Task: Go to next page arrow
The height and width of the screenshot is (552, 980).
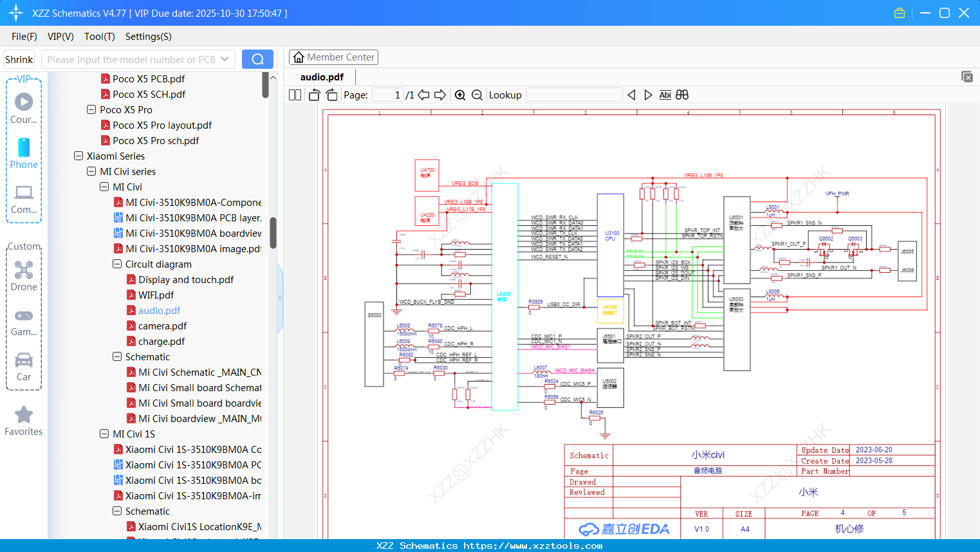Action: (440, 95)
